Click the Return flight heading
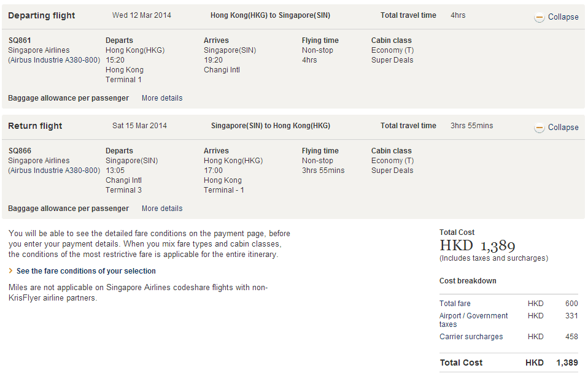Image resolution: width=588 pixels, height=376 pixels. (x=35, y=126)
